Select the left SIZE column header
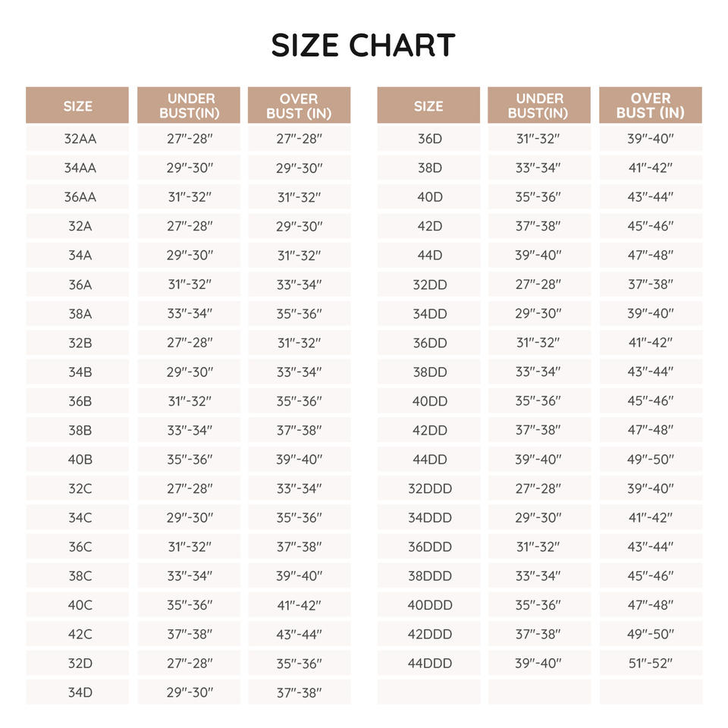The width and height of the screenshot is (728, 728). pos(77,105)
